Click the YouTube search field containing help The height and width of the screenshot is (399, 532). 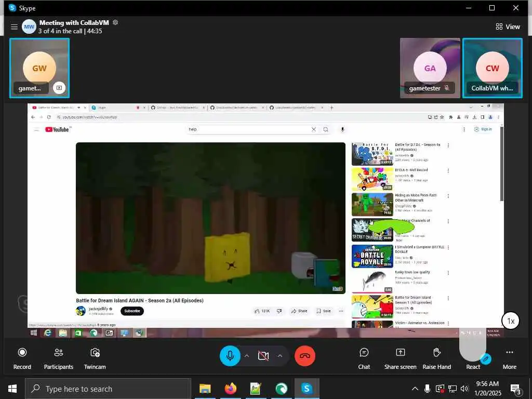point(248,129)
